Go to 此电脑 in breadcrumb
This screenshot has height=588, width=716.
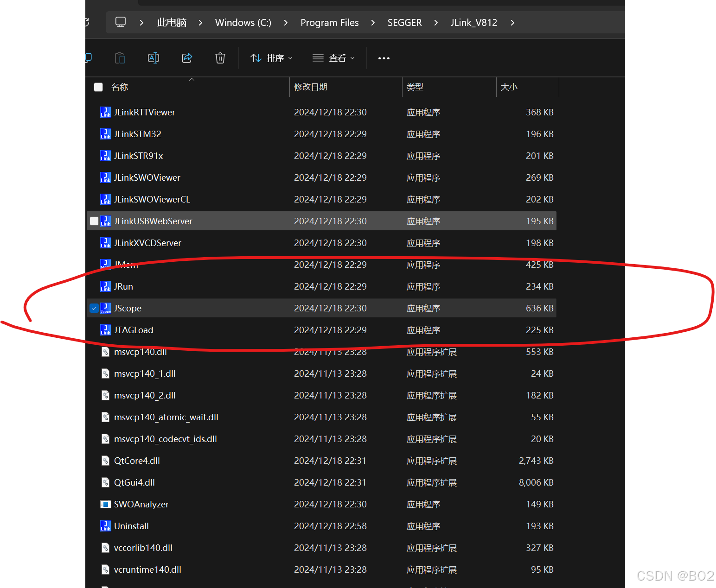pyautogui.click(x=172, y=22)
